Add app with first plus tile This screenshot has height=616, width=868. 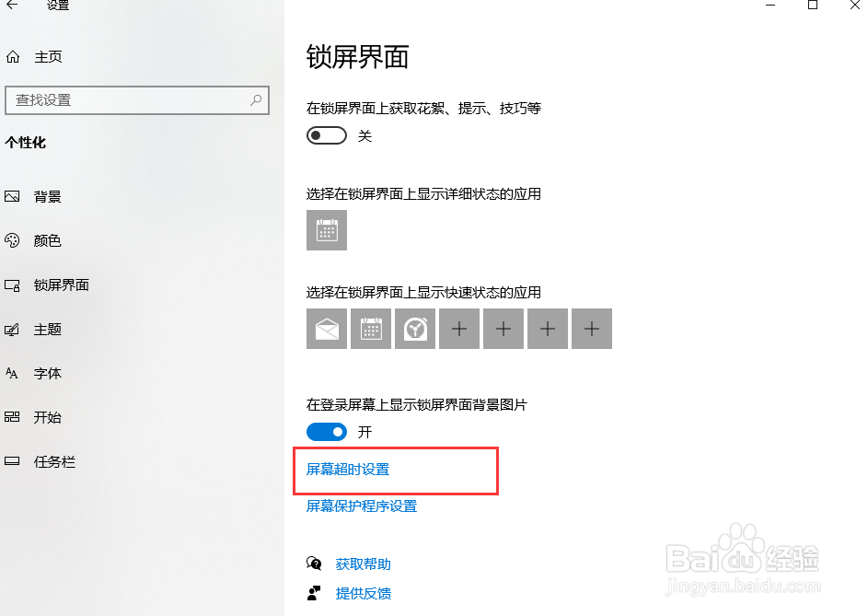pyautogui.click(x=459, y=329)
